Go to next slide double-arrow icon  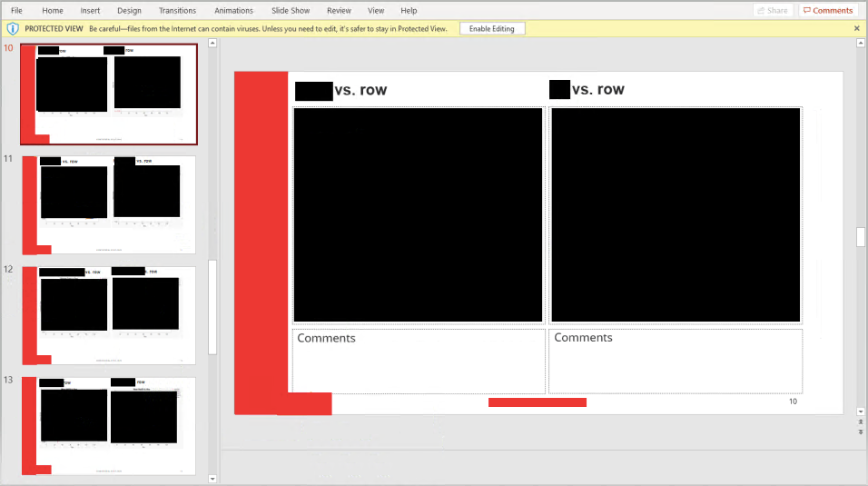(860, 431)
